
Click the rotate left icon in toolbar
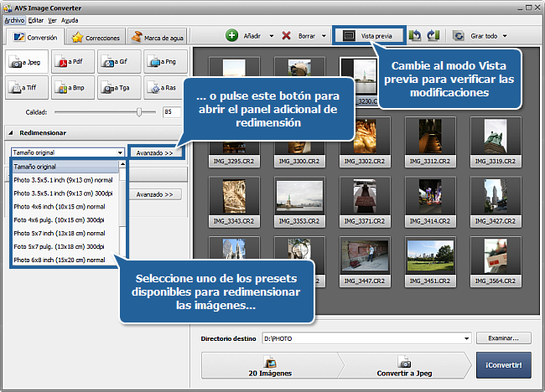(416, 36)
